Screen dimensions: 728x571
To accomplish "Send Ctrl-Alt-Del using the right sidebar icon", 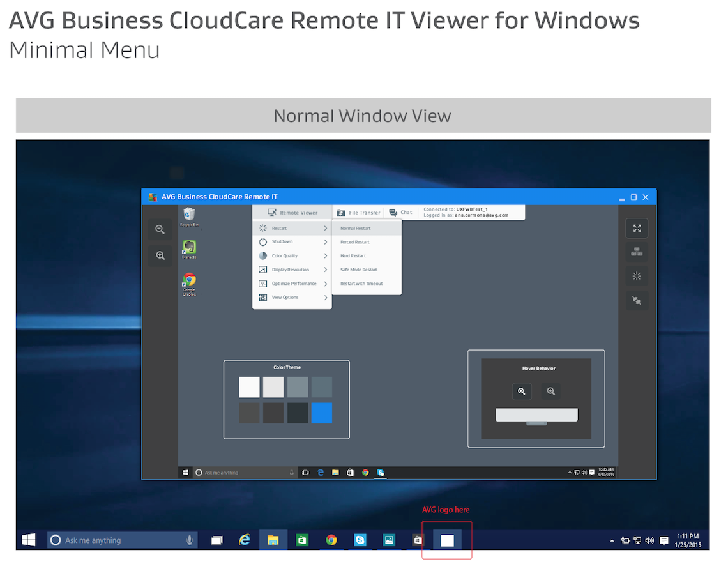I will pyautogui.click(x=637, y=252).
